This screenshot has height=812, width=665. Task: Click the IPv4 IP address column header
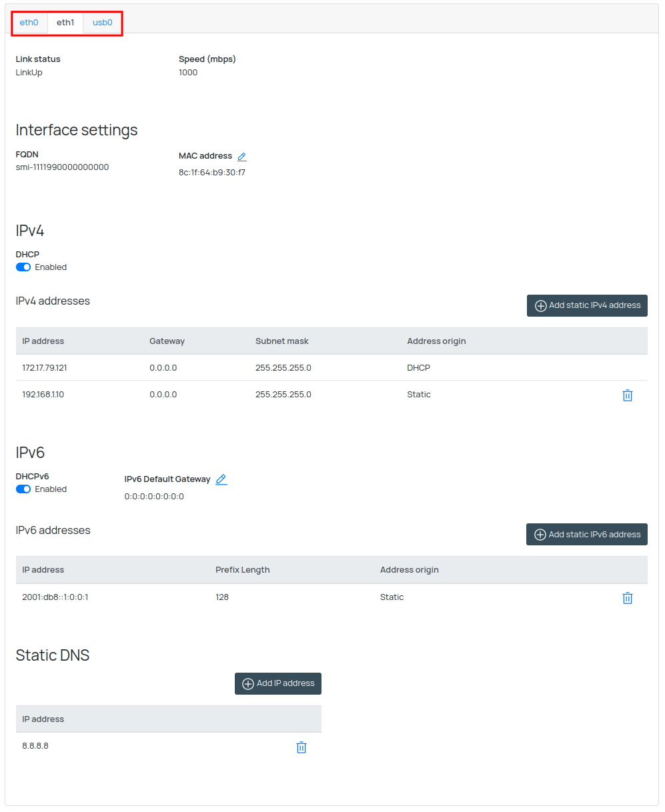click(x=43, y=341)
